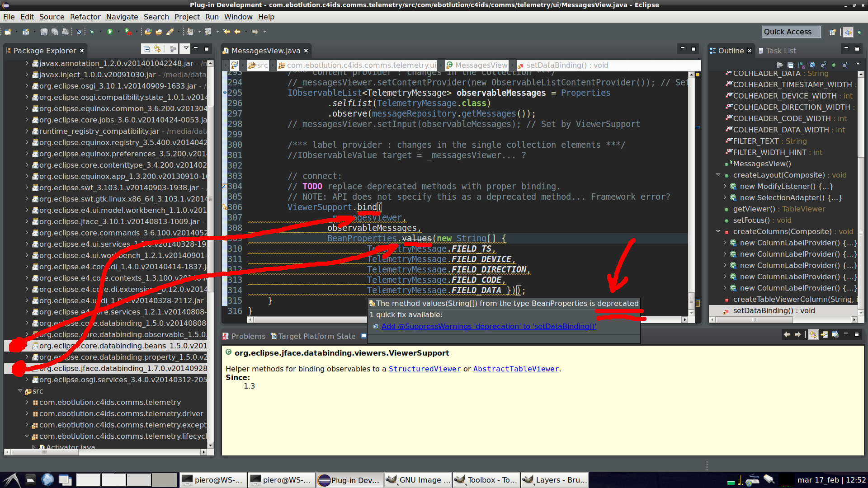
Task: Click Back navigation arrow in main toolbar
Action: click(237, 32)
